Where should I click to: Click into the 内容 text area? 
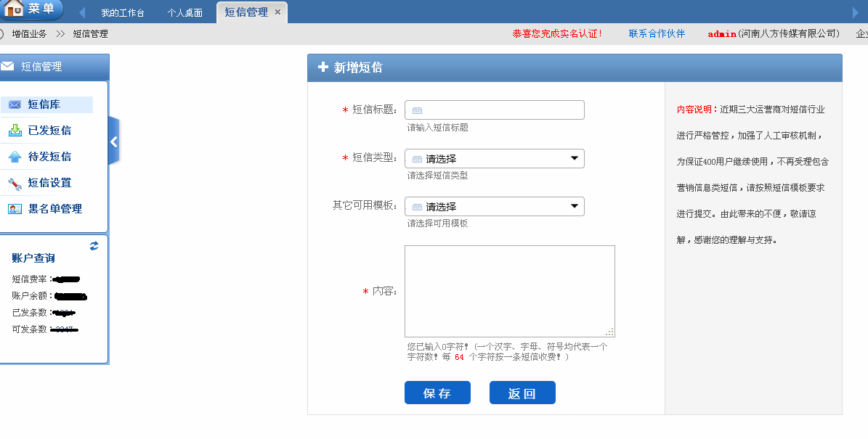(x=509, y=290)
